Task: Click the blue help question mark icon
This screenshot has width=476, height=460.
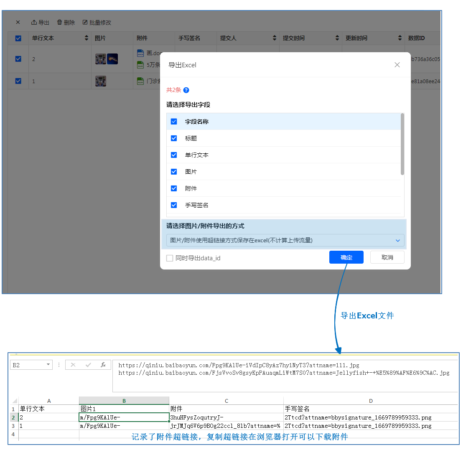Action: (x=186, y=90)
